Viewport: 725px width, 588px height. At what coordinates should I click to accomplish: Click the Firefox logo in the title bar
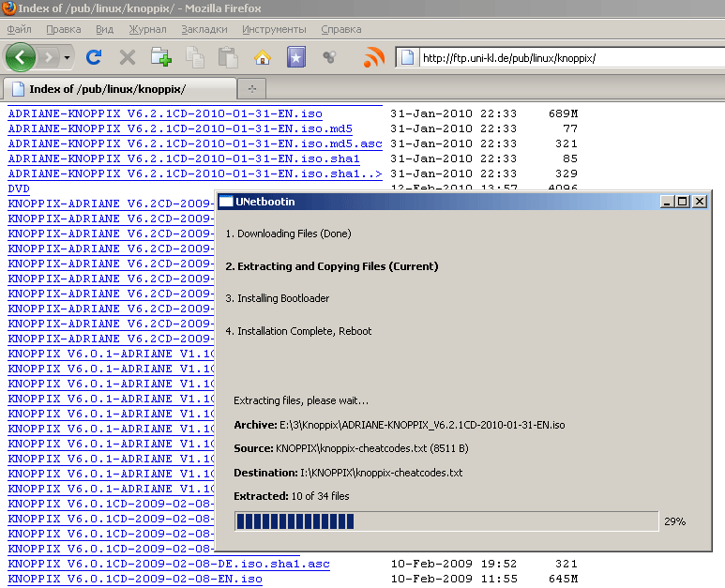(x=8, y=8)
